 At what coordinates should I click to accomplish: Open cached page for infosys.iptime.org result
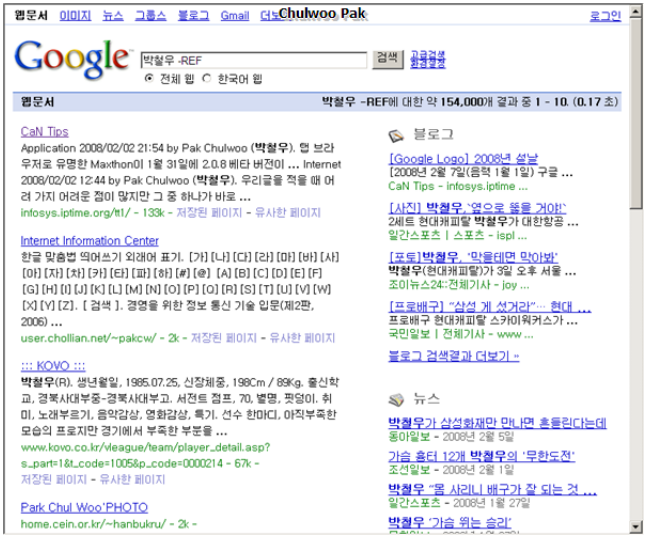click(209, 213)
